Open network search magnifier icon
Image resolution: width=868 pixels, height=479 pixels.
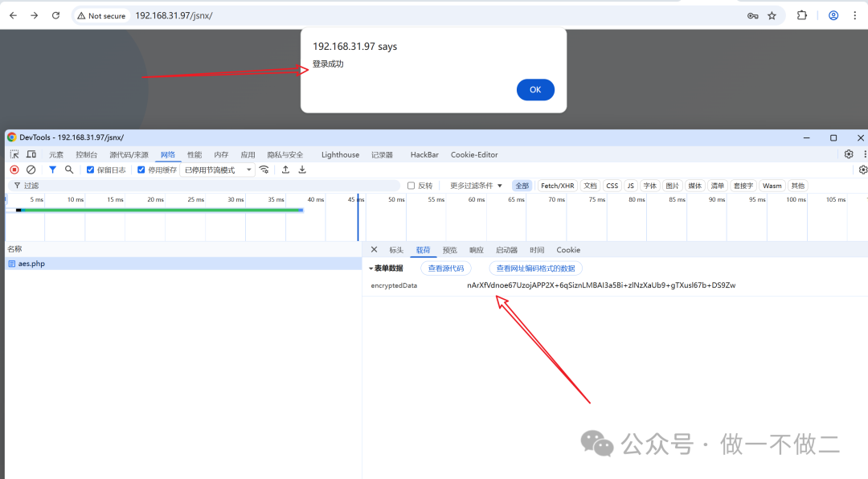[69, 170]
